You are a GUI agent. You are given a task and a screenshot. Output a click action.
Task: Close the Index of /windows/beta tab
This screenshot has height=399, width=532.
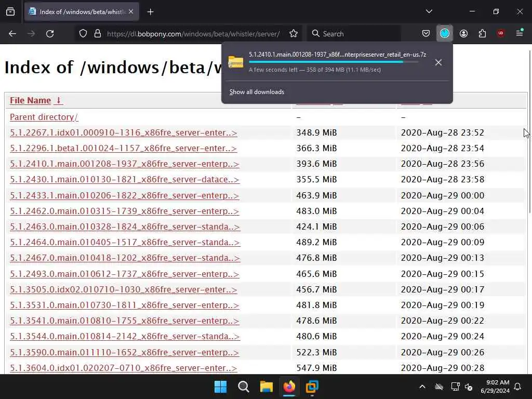pyautogui.click(x=131, y=11)
